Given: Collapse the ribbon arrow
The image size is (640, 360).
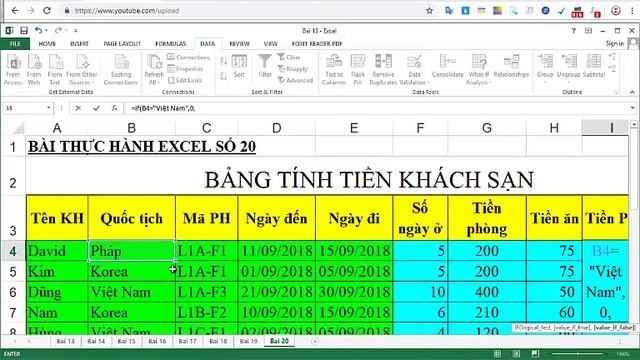Looking at the screenshot, I should [632, 93].
